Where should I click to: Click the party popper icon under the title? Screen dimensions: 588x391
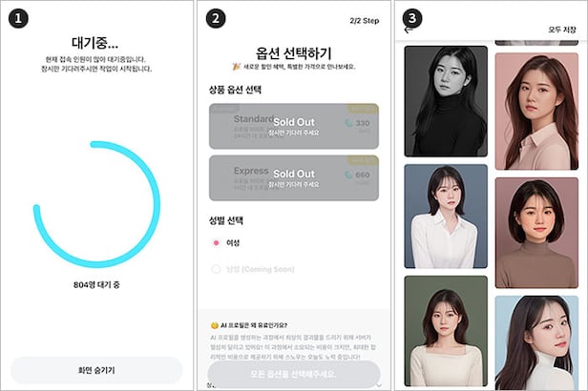[x=237, y=67]
